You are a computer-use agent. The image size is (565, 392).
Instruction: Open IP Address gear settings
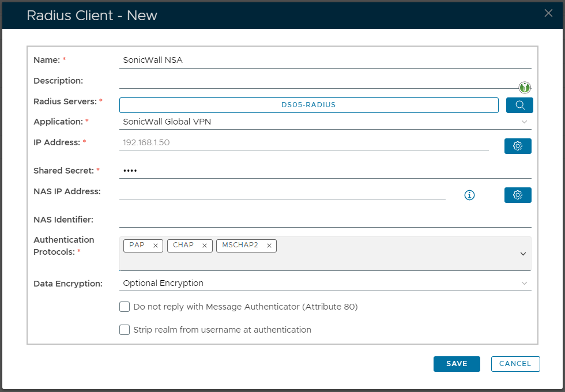point(518,146)
